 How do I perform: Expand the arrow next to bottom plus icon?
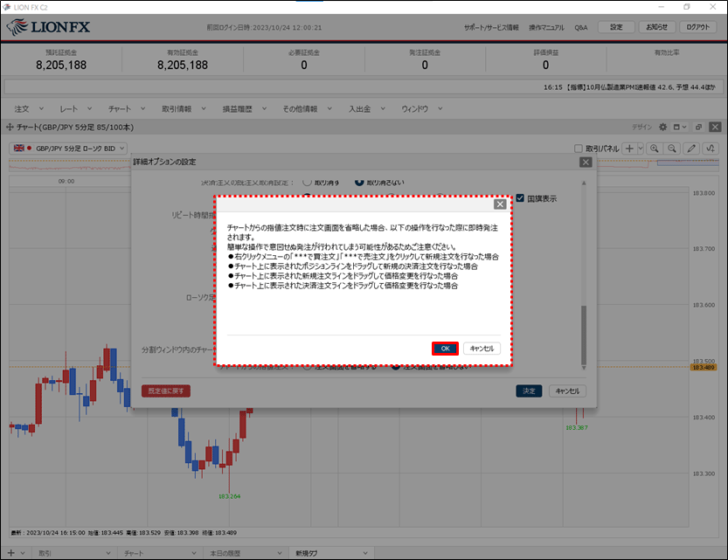pyautogui.click(x=23, y=553)
